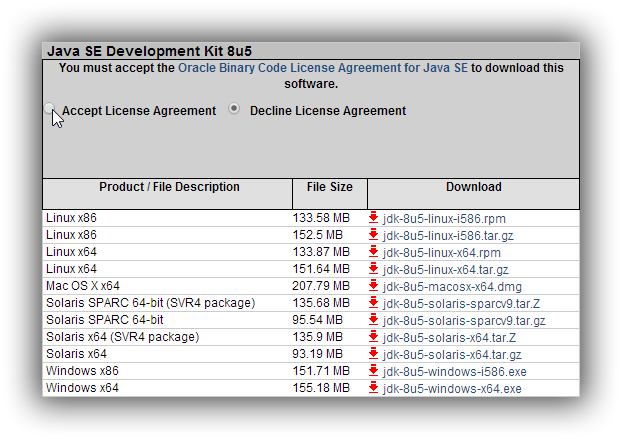Download jdk-8u5-linux-i586.tar.gz file link
The width and height of the screenshot is (622, 439).
pyautogui.click(x=448, y=236)
